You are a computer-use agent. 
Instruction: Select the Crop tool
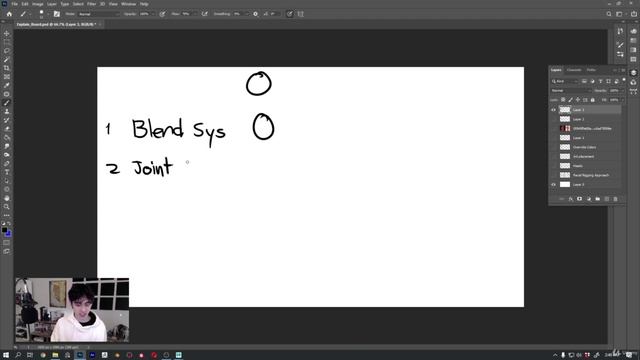pos(7,68)
